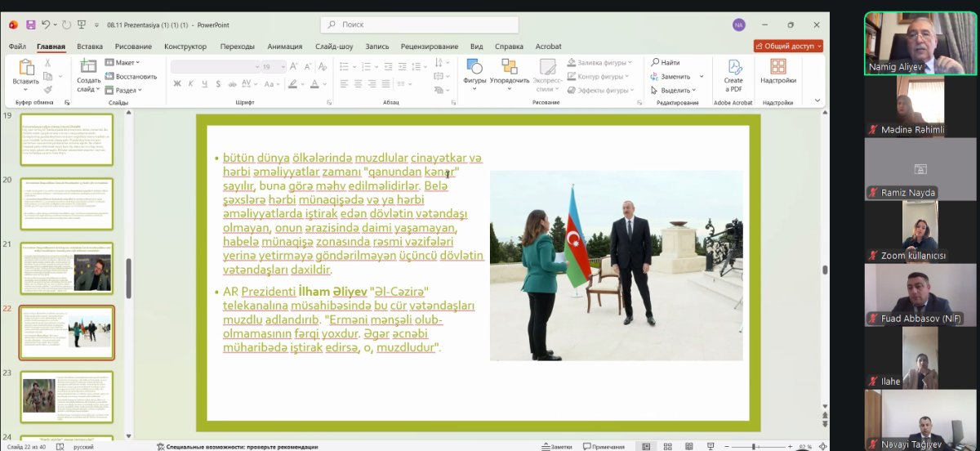This screenshot has height=451, width=980.
Task: Toggle bold Ж formatting button
Action: [x=177, y=83]
